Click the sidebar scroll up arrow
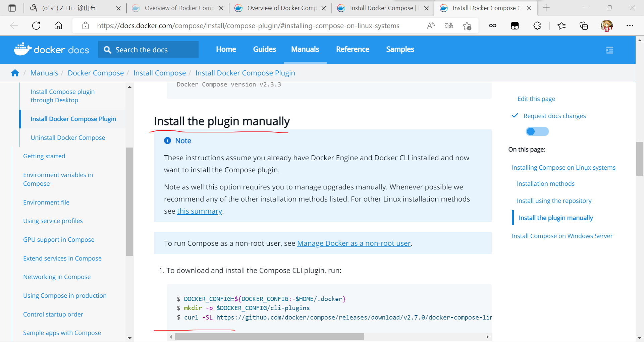Viewport: 644px width, 342px height. (x=129, y=87)
